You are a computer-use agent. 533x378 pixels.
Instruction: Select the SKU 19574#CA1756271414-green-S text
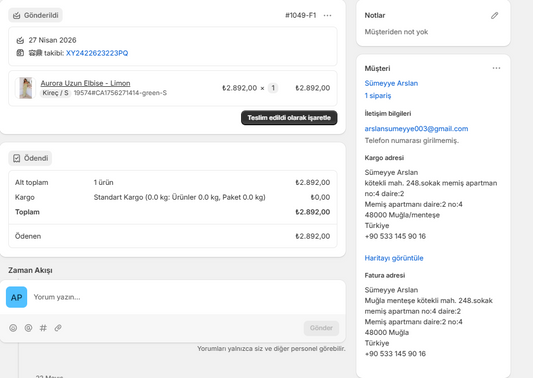point(120,93)
